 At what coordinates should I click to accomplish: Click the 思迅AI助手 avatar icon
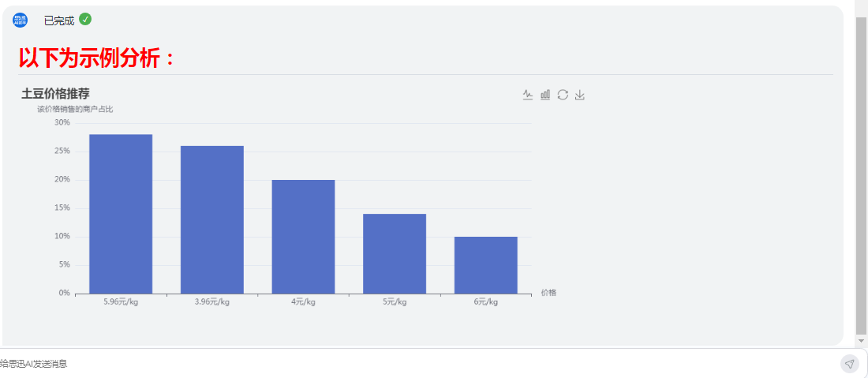(20, 20)
